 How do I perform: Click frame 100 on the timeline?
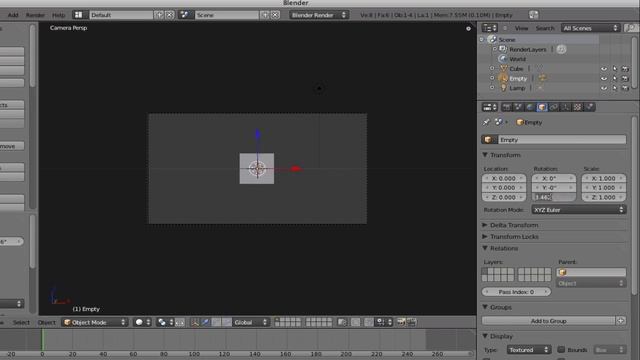pyautogui.click(x=194, y=354)
